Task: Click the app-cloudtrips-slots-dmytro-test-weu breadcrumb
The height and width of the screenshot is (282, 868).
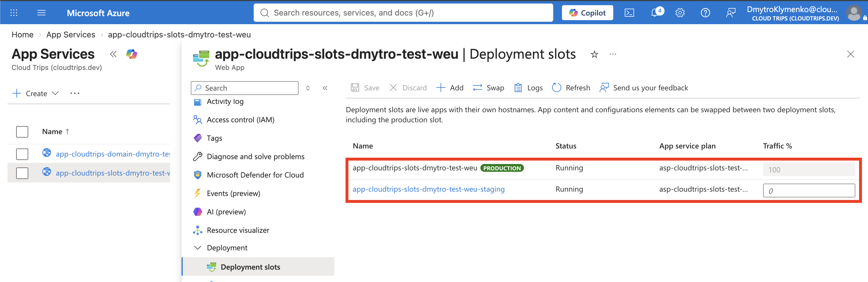Action: coord(179,35)
